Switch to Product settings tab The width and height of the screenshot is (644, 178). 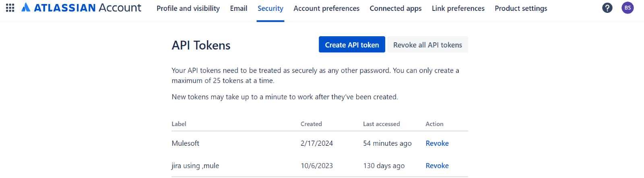coord(521,8)
